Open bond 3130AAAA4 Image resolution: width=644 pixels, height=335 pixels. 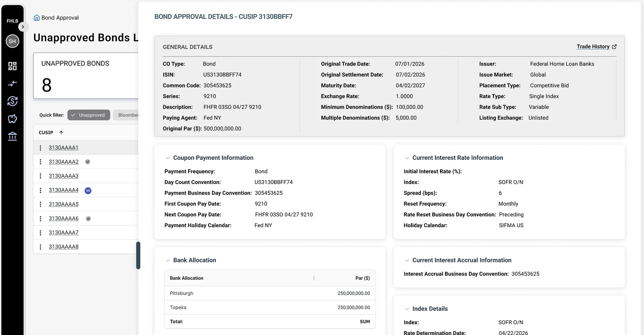[x=63, y=190]
